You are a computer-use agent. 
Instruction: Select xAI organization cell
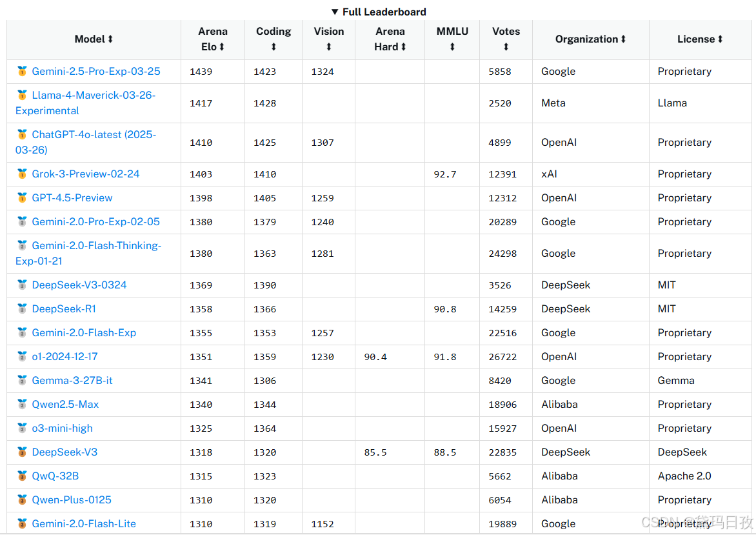click(x=549, y=174)
